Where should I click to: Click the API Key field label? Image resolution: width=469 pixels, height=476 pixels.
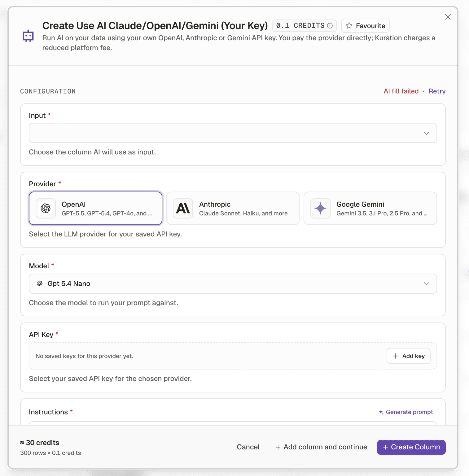pyautogui.click(x=41, y=335)
